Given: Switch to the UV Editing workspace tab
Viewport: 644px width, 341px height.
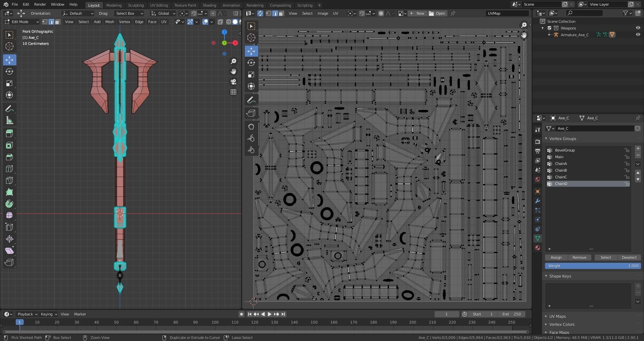Looking at the screenshot, I should click(159, 5).
